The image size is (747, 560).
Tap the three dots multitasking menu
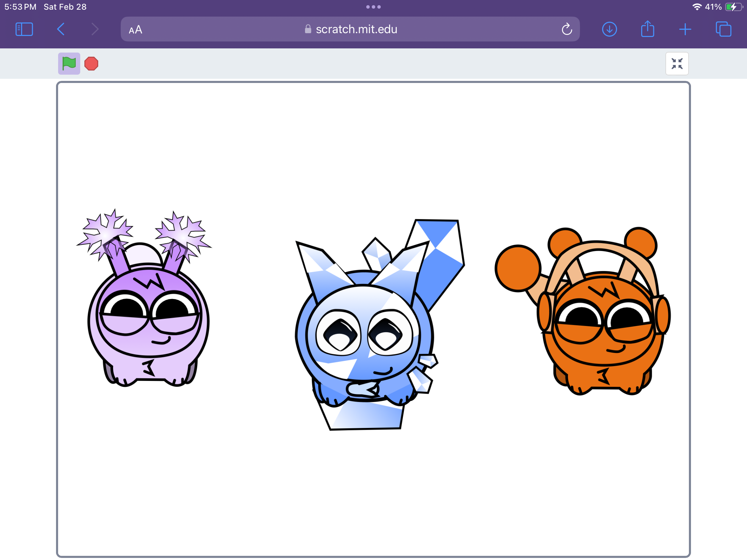(373, 7)
